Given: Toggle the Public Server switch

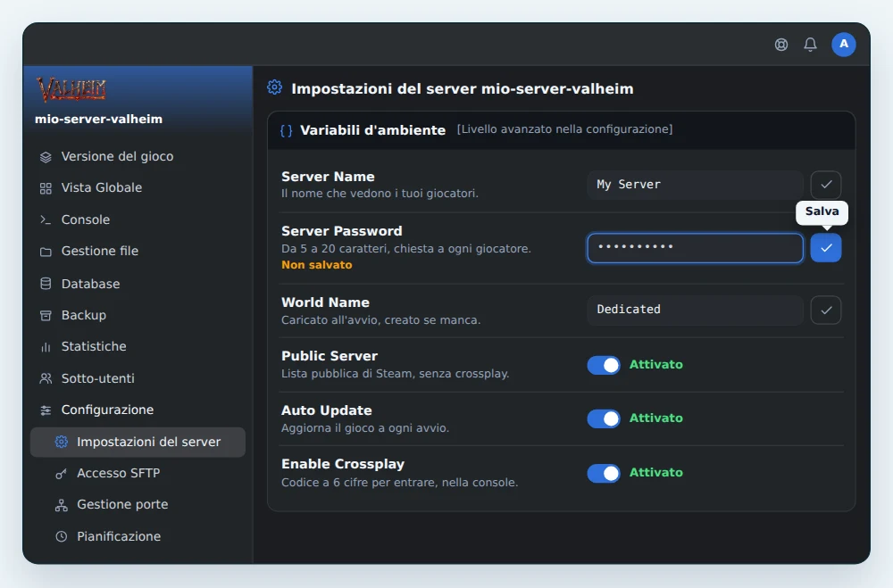Looking at the screenshot, I should coord(604,365).
